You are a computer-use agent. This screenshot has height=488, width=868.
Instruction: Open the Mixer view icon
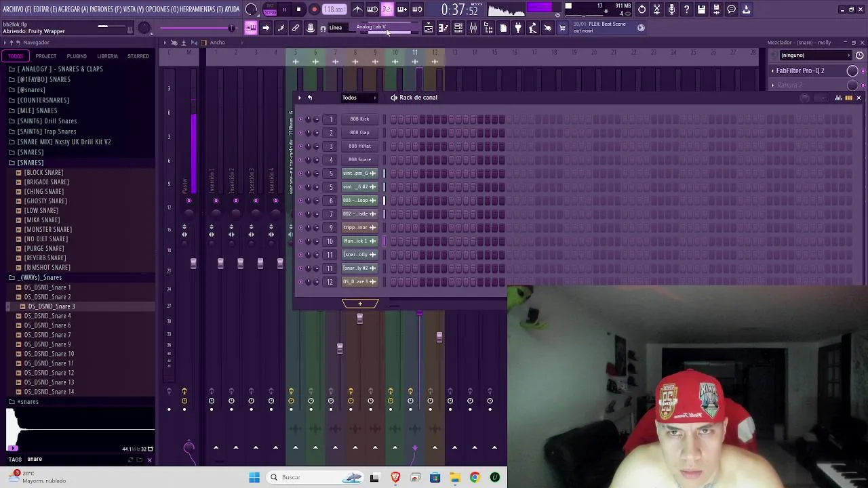(473, 28)
